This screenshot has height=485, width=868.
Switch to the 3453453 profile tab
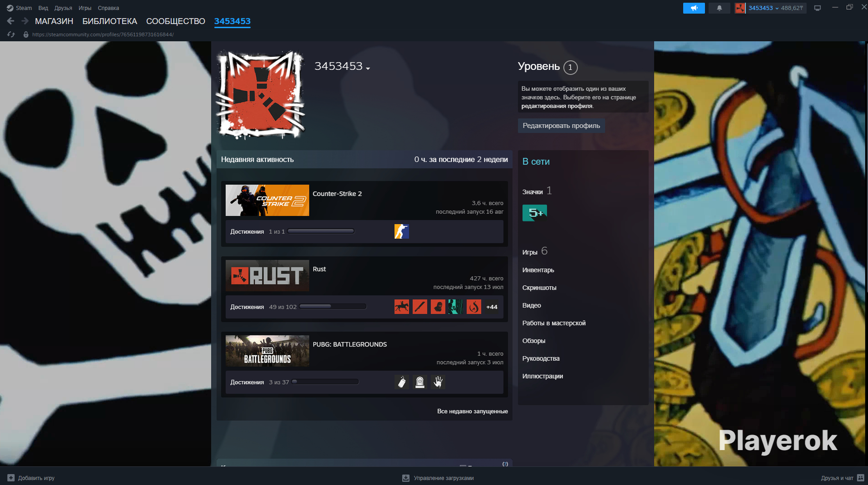pyautogui.click(x=232, y=21)
